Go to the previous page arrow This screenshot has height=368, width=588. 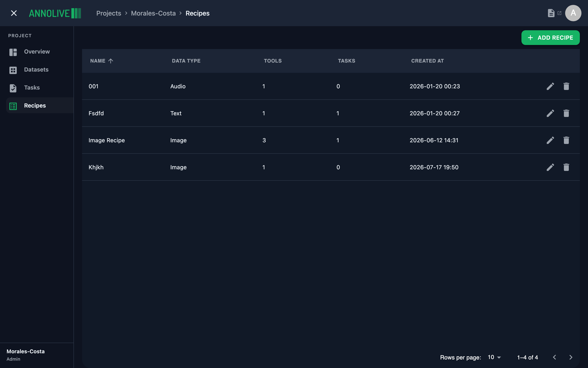555,357
